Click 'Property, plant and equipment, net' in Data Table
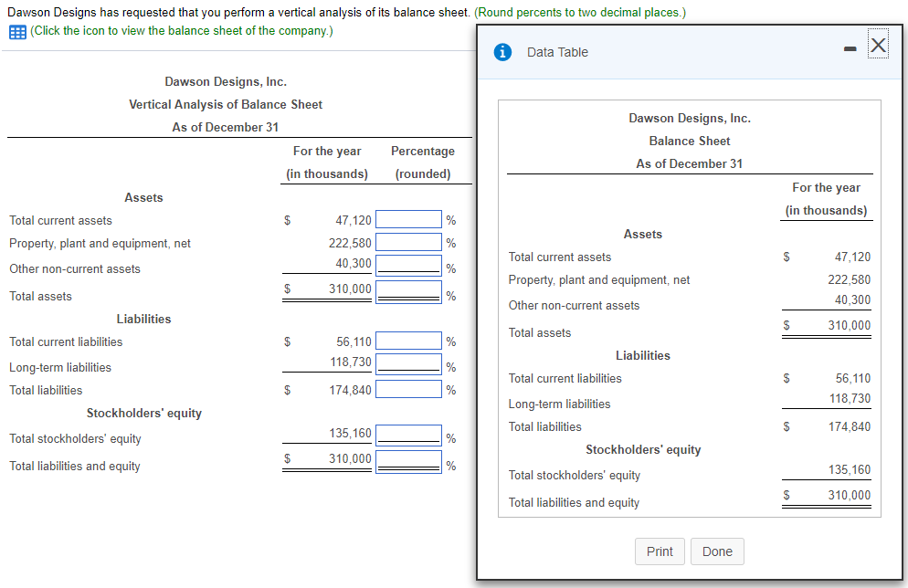Screen dimensions: 908x588 click(599, 280)
